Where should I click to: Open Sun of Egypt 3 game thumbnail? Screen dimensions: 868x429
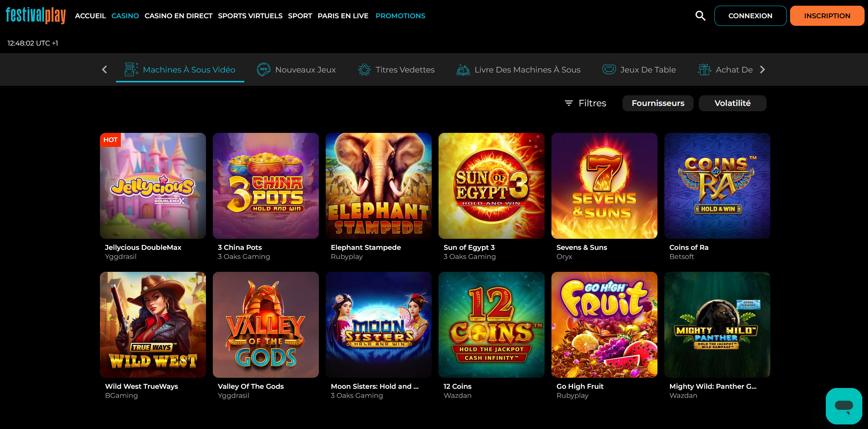click(491, 186)
